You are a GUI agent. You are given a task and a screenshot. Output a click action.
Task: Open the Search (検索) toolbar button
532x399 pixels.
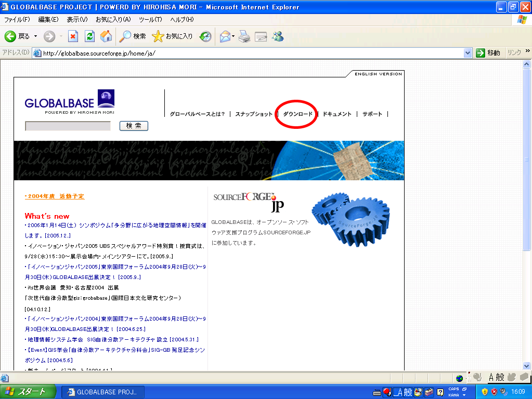click(x=132, y=36)
